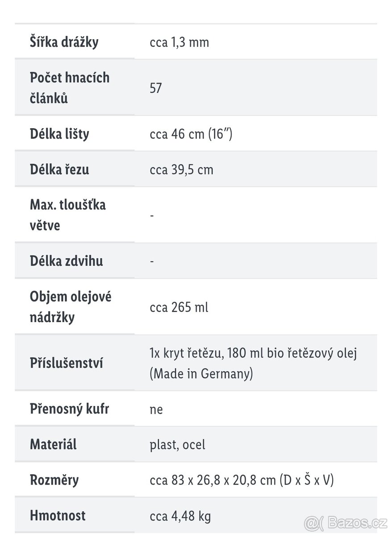Select the Objem olejové nádržky label
Image resolution: width=392 pixels, height=536 pixels.
click(71, 307)
